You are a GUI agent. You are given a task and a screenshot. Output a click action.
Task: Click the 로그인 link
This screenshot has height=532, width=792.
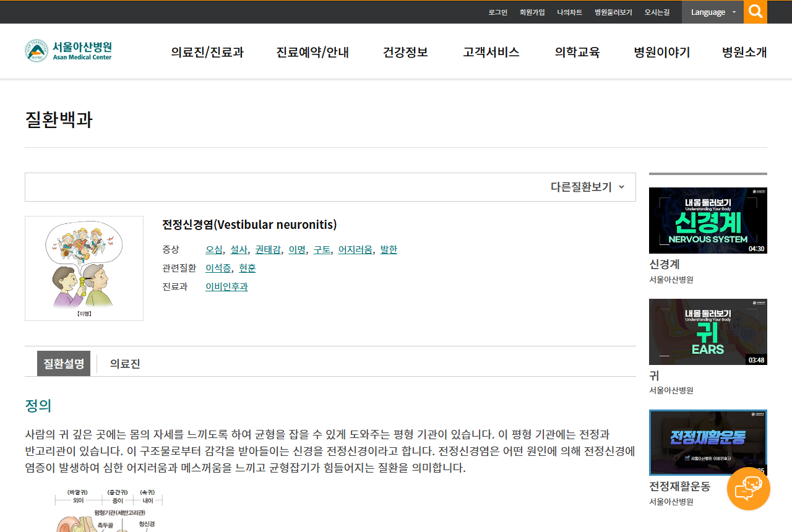(497, 12)
